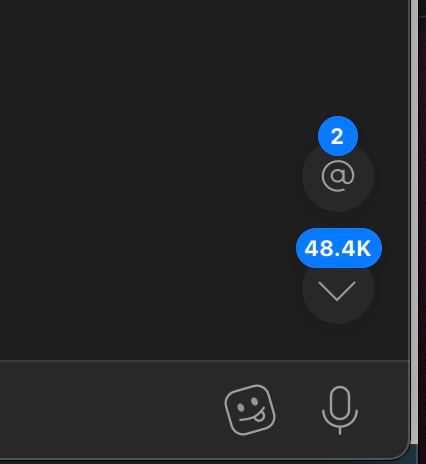Screen dimensions: 426x464
Task: Click the round scroll-down button under 48.4K
Action: [338, 289]
